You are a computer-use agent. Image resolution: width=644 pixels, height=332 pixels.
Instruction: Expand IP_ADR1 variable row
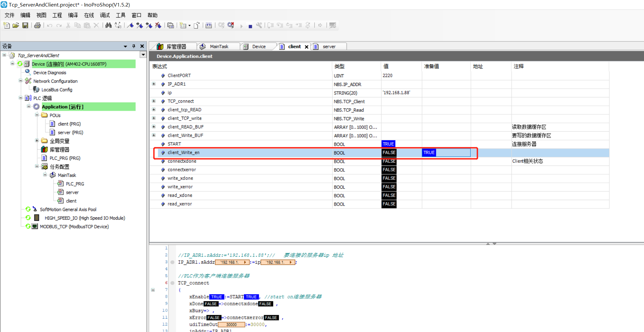[154, 84]
